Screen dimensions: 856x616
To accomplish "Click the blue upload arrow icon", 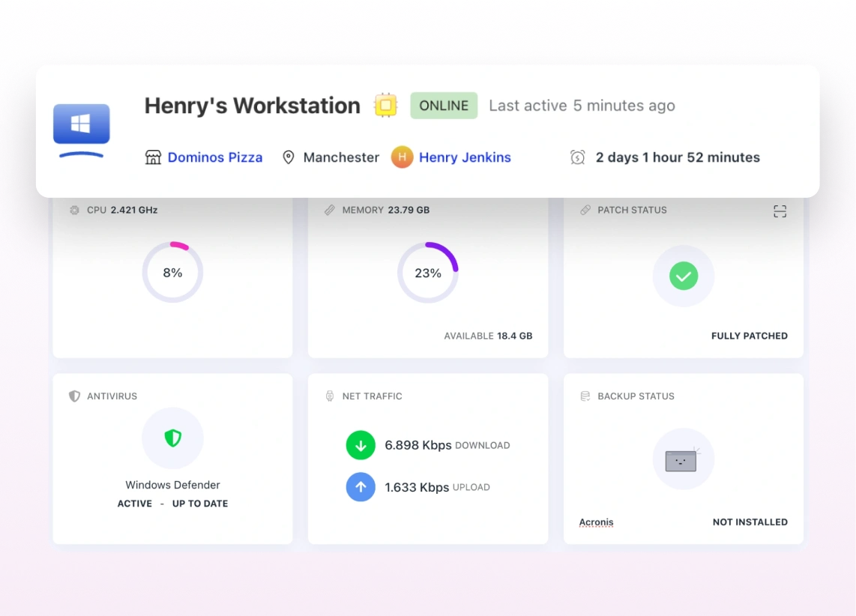I will [361, 487].
